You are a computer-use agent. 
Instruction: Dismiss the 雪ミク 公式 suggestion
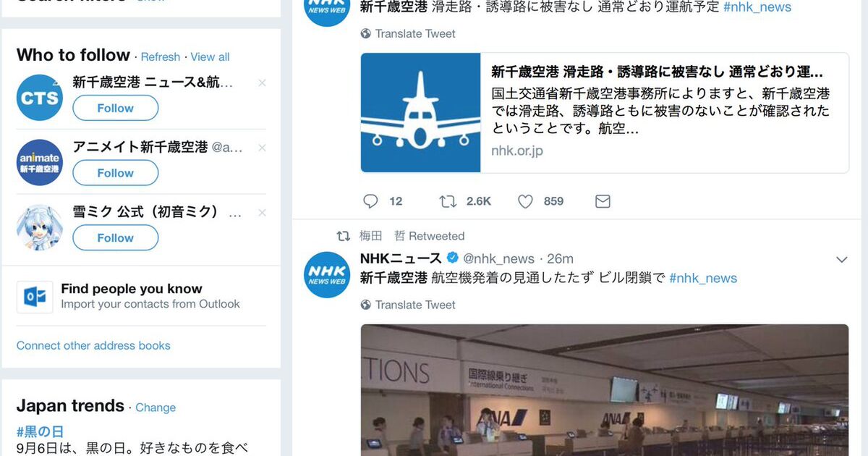[x=262, y=213]
